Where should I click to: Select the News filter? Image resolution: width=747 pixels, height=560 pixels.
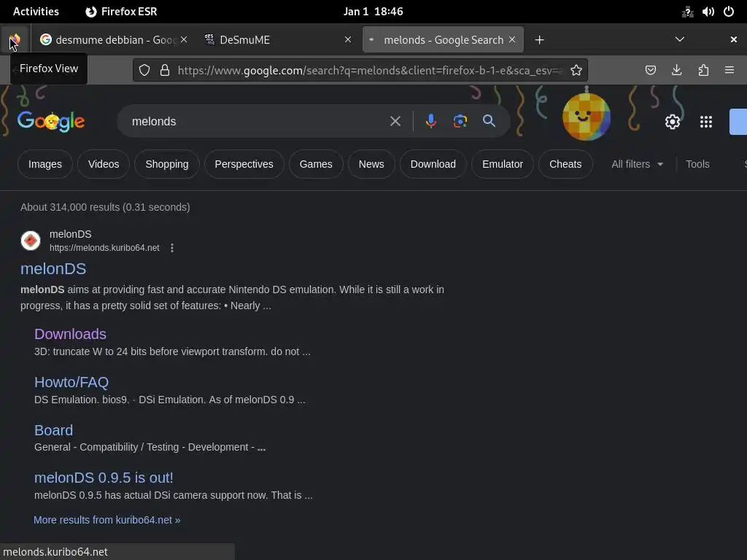coord(371,164)
